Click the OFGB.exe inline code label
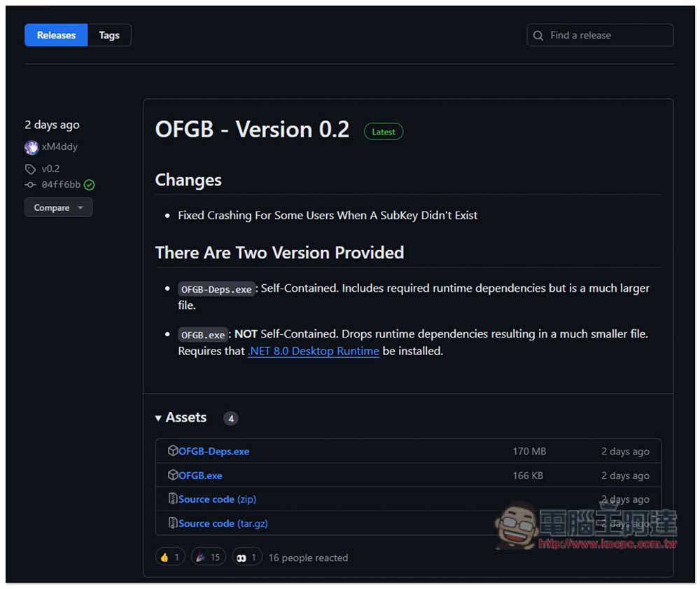 [203, 335]
